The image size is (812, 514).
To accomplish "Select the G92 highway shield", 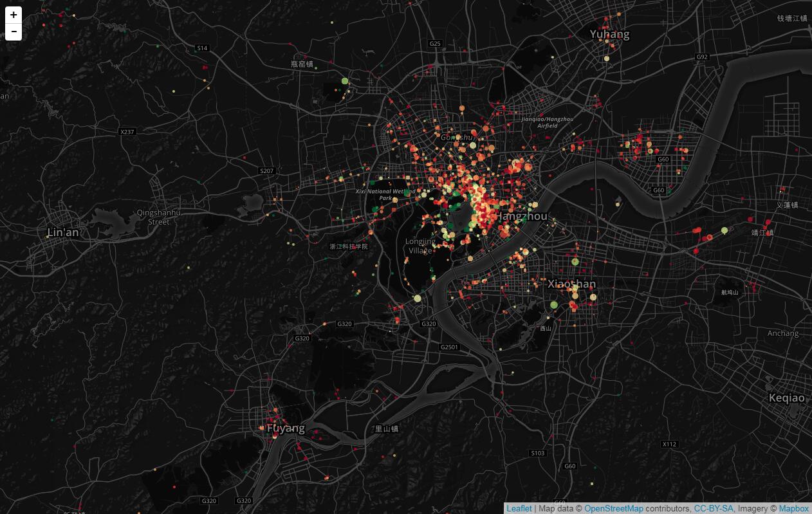I will click(x=702, y=57).
